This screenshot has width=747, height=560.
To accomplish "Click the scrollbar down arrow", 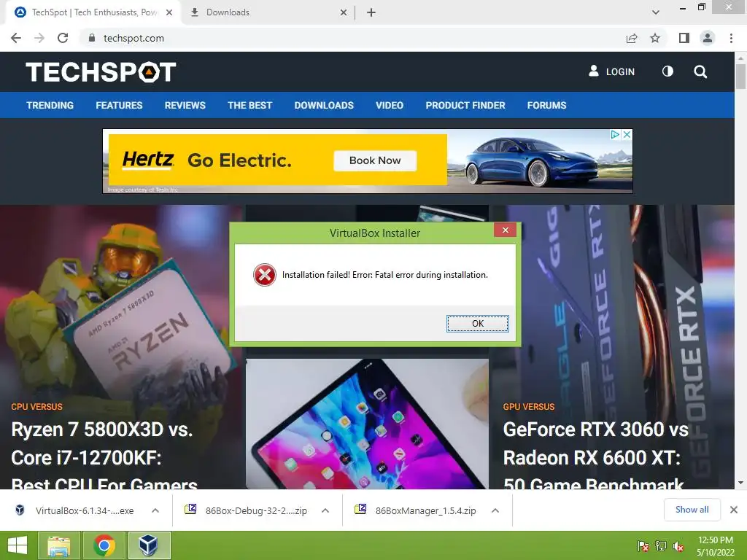I will [740, 483].
